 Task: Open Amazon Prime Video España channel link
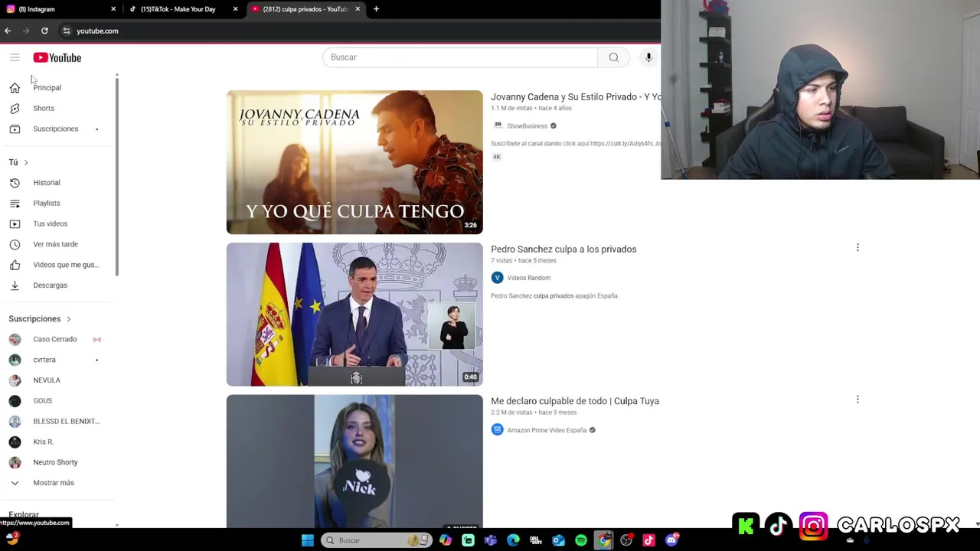tap(547, 430)
